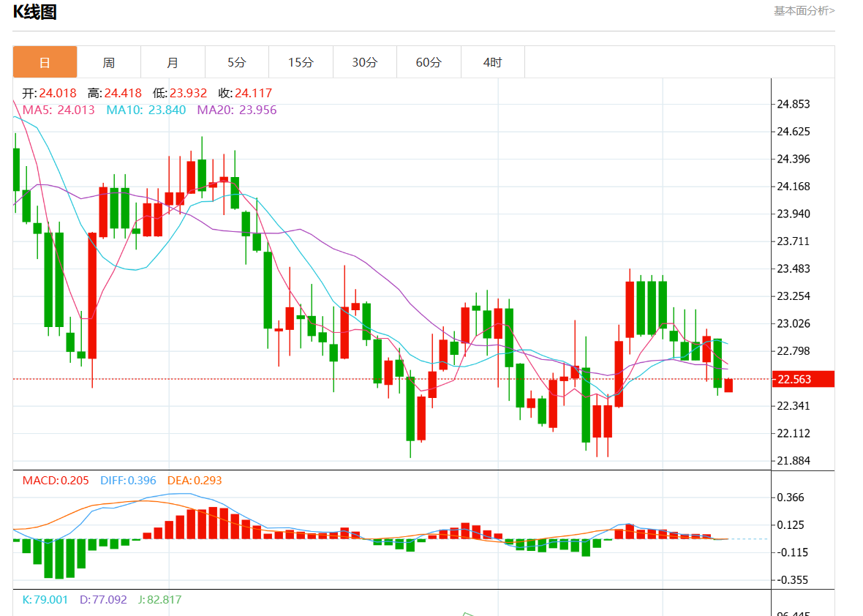Click the red 22.563 current price label
This screenshot has height=616, width=863.
(803, 379)
